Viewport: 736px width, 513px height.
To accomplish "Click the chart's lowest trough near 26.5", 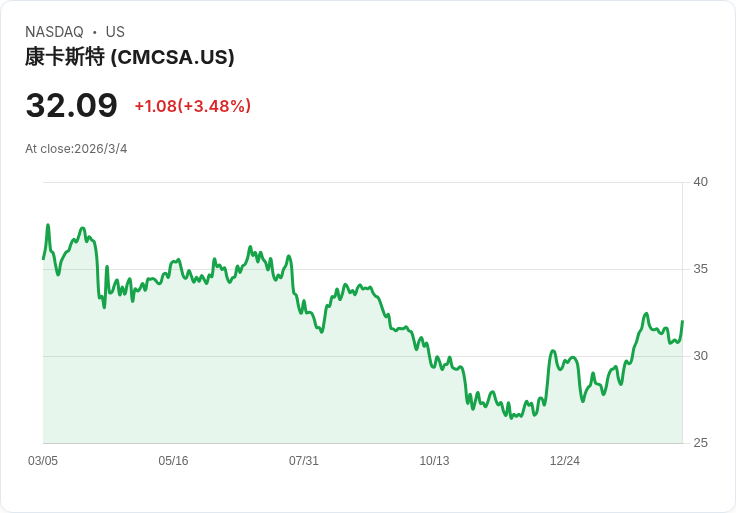I will (x=511, y=418).
